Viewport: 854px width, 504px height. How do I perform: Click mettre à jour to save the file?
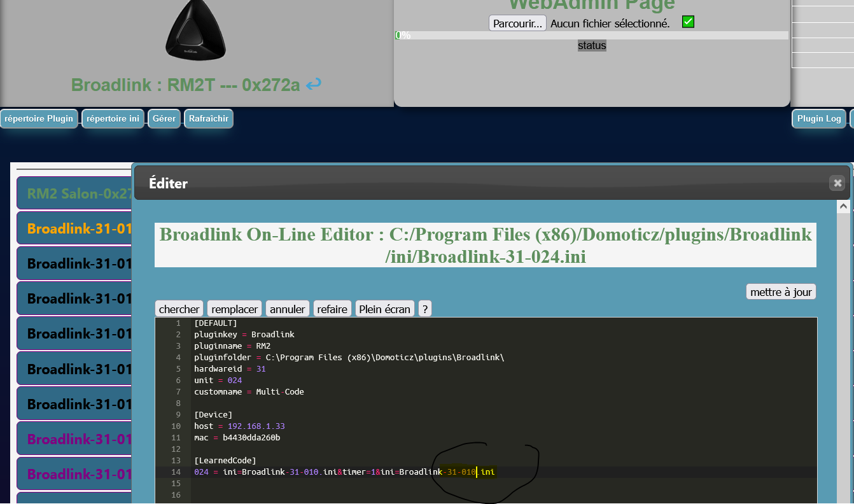(x=781, y=292)
